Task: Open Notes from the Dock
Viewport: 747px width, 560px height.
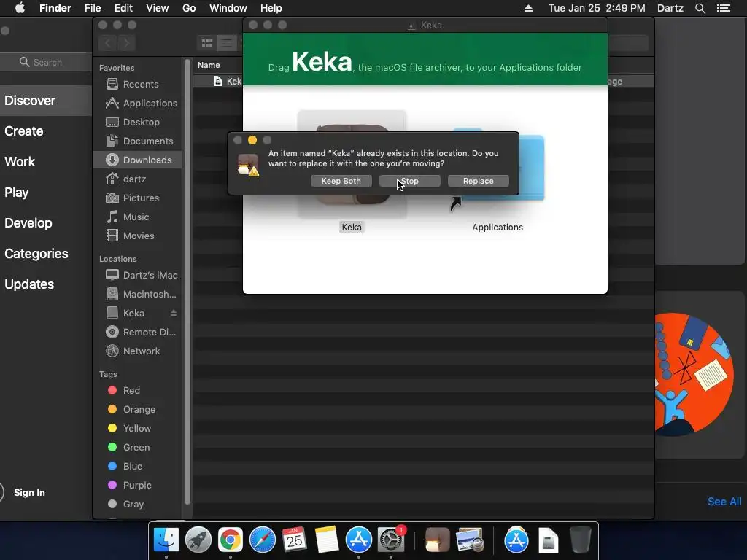Action: point(326,540)
